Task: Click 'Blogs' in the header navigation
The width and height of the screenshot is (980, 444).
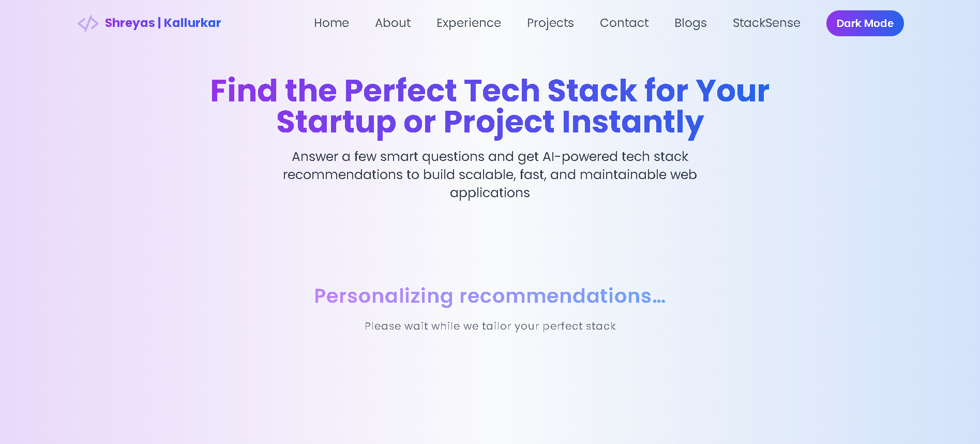Action: pos(690,23)
